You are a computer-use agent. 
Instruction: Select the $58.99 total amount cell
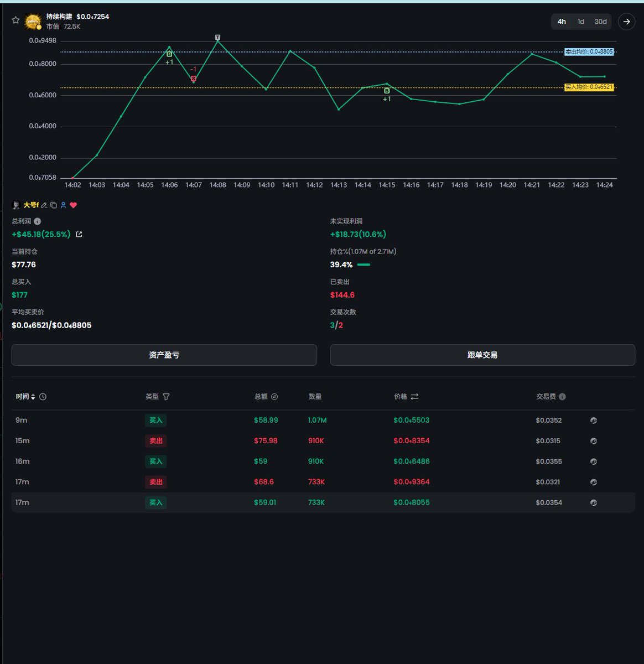[266, 421]
